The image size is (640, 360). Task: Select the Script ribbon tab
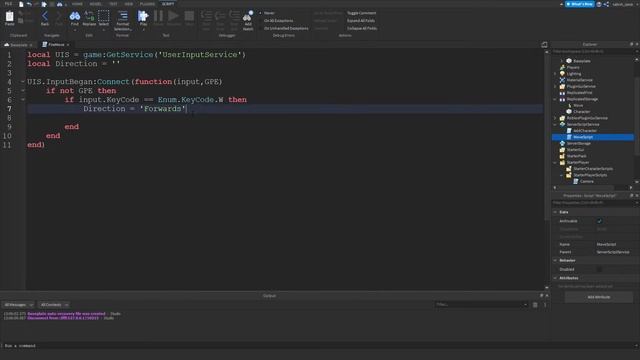click(168, 4)
